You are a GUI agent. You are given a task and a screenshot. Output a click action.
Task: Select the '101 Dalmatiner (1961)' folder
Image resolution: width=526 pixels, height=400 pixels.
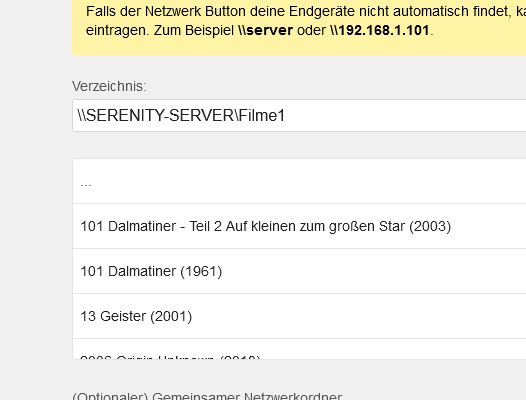click(x=299, y=271)
